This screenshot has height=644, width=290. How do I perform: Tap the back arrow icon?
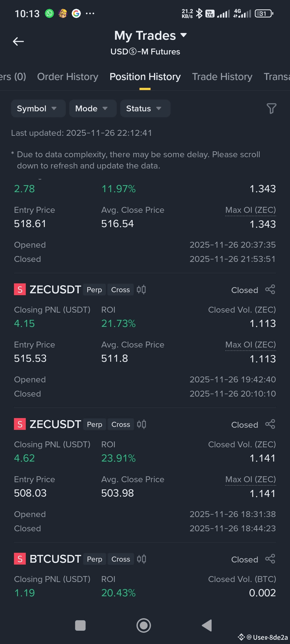coord(18,41)
